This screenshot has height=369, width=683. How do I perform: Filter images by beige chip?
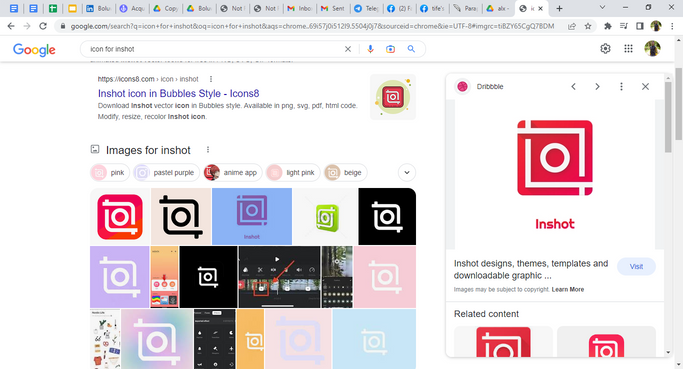(345, 173)
